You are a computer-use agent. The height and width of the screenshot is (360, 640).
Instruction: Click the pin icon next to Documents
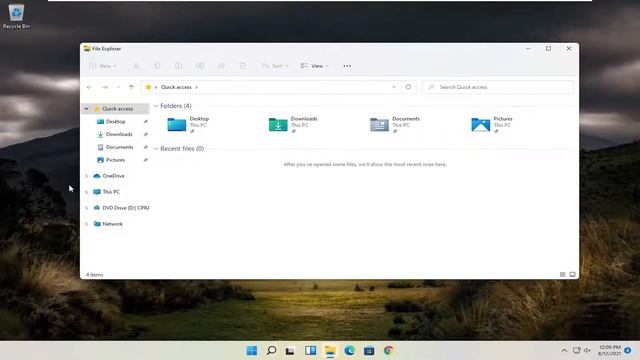(145, 147)
